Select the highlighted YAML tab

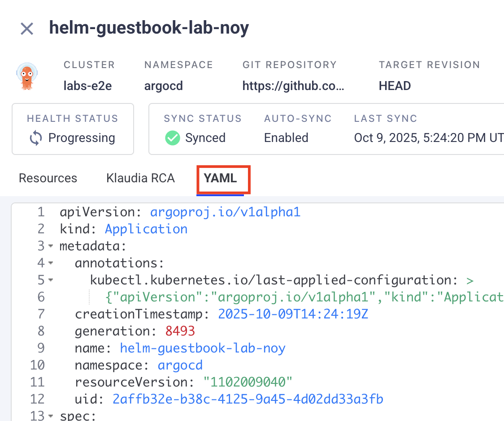click(223, 178)
